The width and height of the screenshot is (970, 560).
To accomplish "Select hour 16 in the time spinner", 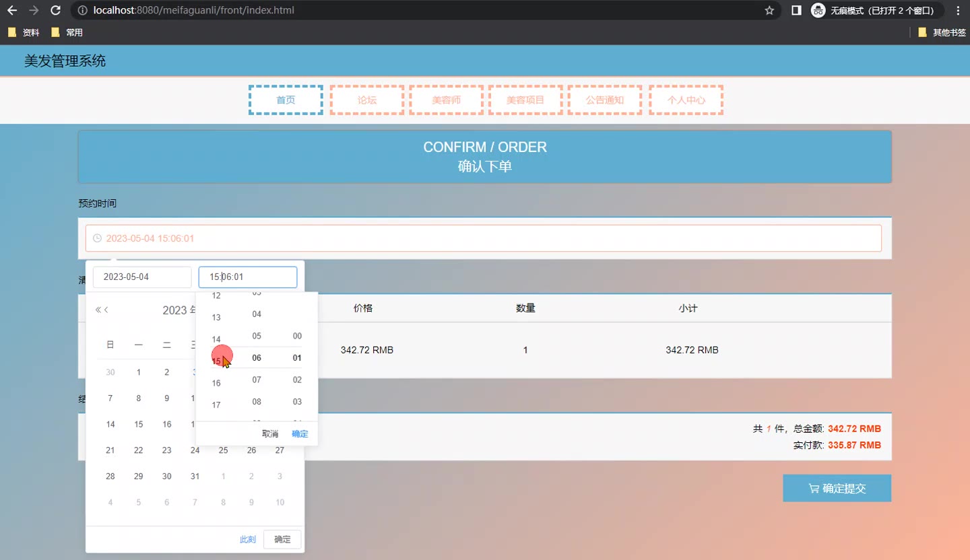I will (216, 384).
